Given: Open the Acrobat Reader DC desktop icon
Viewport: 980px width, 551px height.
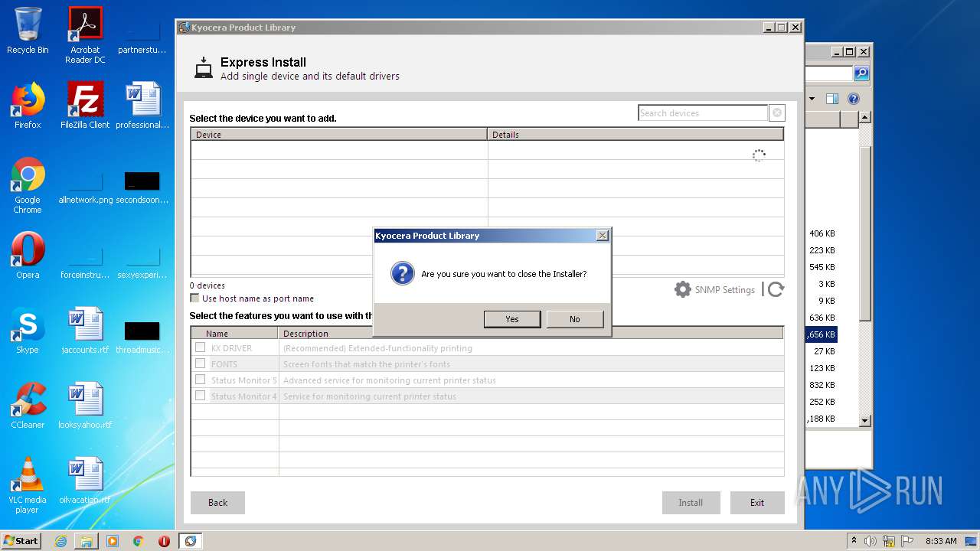Looking at the screenshot, I should 85,35.
